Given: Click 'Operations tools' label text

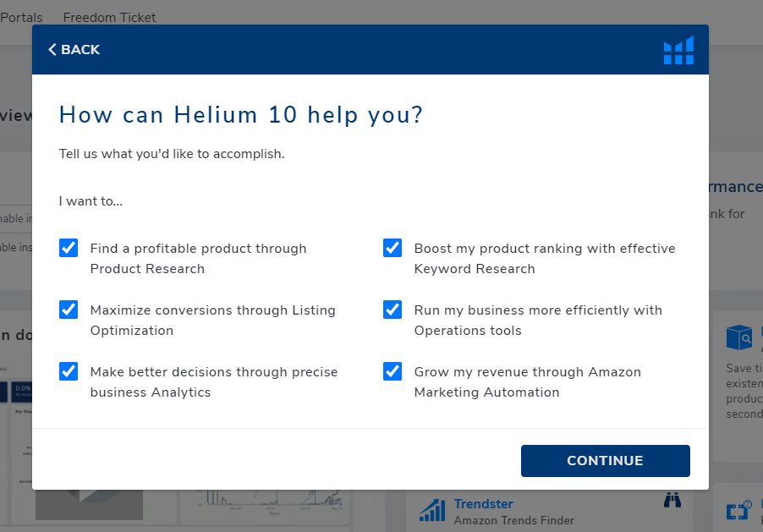Looking at the screenshot, I should [x=468, y=331].
